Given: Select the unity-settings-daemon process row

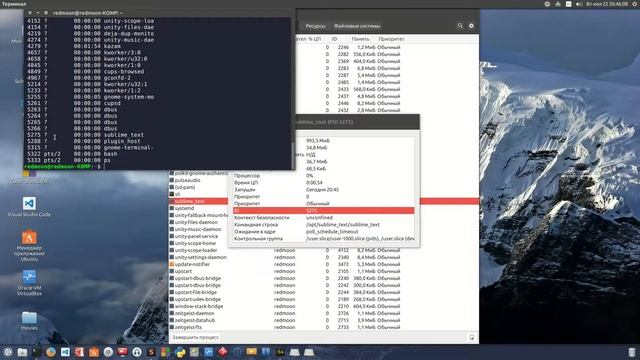Looking at the screenshot, I should pyautogui.click(x=324, y=257).
